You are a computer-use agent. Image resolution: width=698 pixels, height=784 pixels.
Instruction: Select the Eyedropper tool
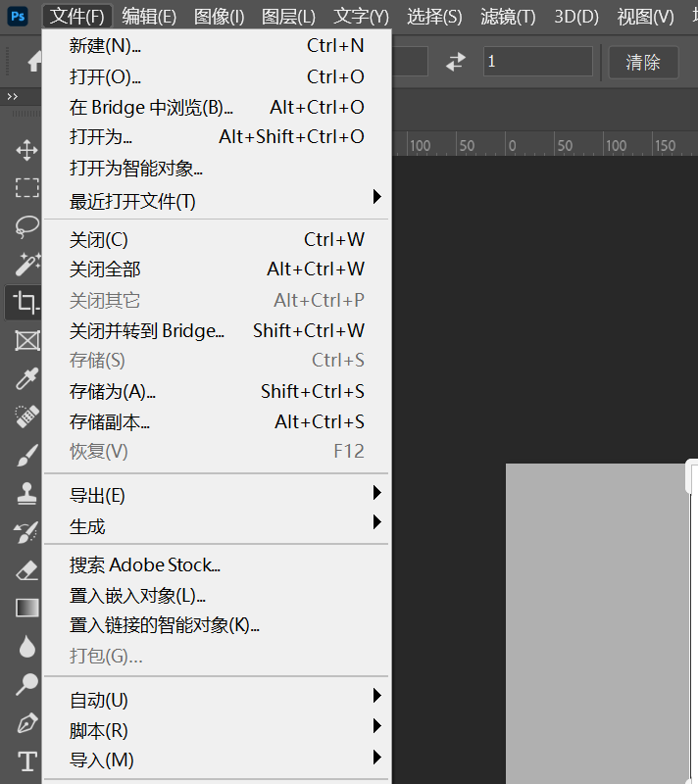coord(26,378)
